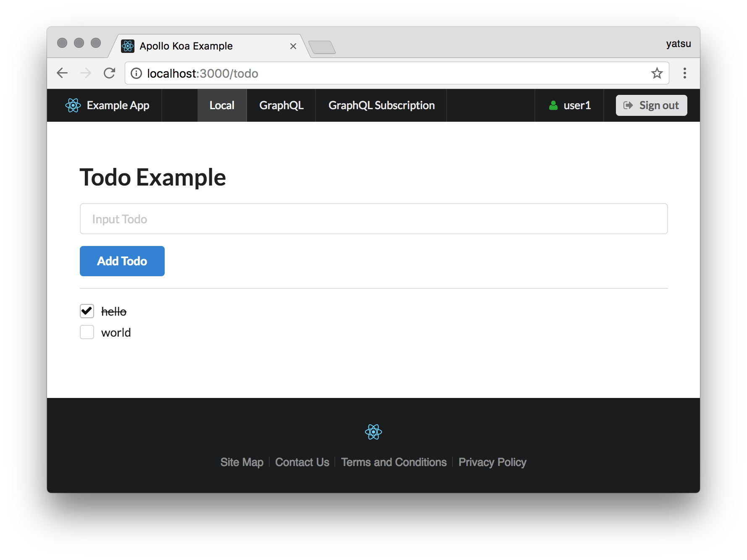Image resolution: width=747 pixels, height=560 pixels.
Task: Open the Site Map link
Action: click(242, 462)
